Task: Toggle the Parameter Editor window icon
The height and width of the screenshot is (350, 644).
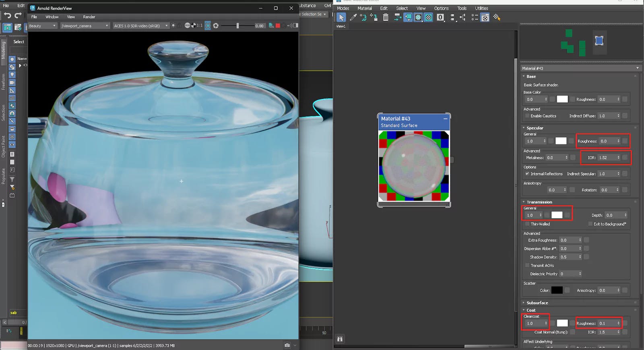Action: click(485, 17)
